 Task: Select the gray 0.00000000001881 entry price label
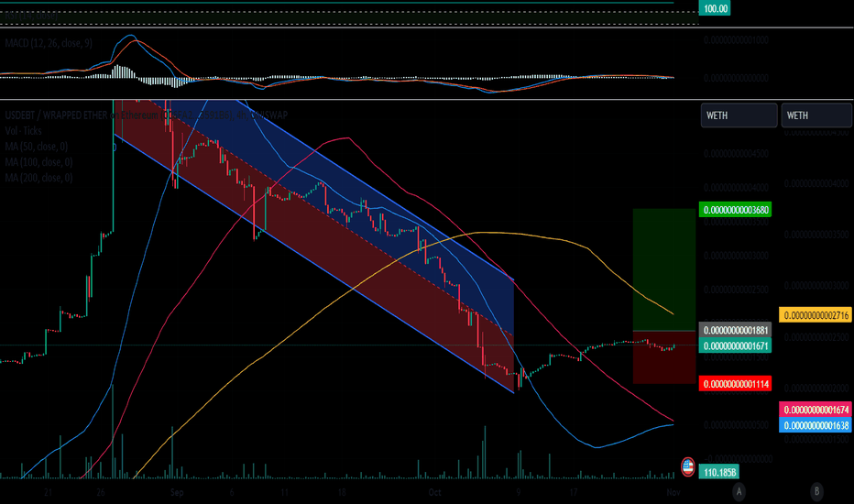[x=735, y=330]
